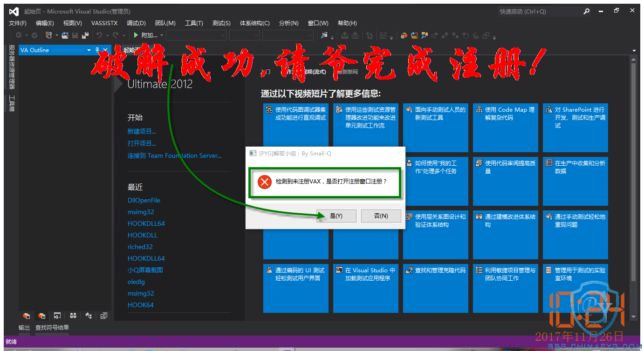Image resolution: width=644 pixels, height=351 pixels.
Task: Click inside the Quick Launch search field
Action: point(539,12)
